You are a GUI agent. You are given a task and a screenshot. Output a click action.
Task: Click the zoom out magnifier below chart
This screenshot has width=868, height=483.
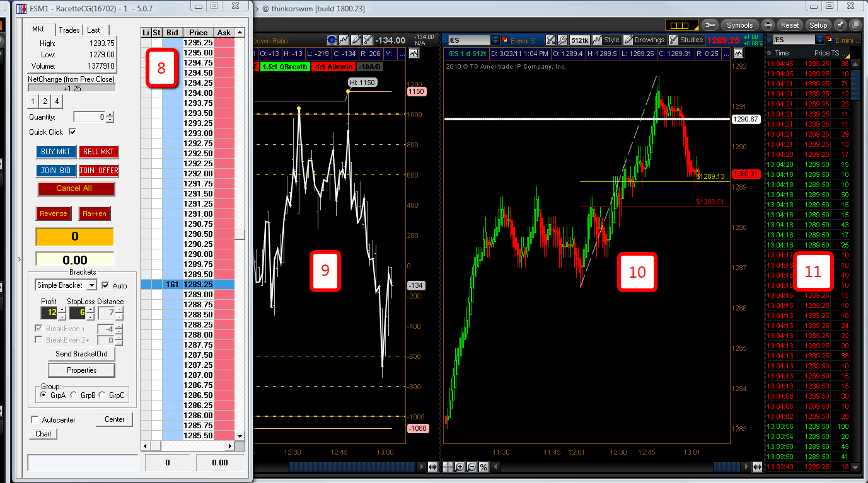[472, 467]
